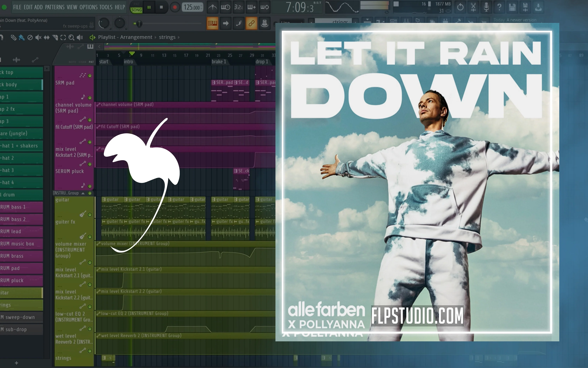
Task: Click the step edit arrow icon
Action: click(226, 23)
